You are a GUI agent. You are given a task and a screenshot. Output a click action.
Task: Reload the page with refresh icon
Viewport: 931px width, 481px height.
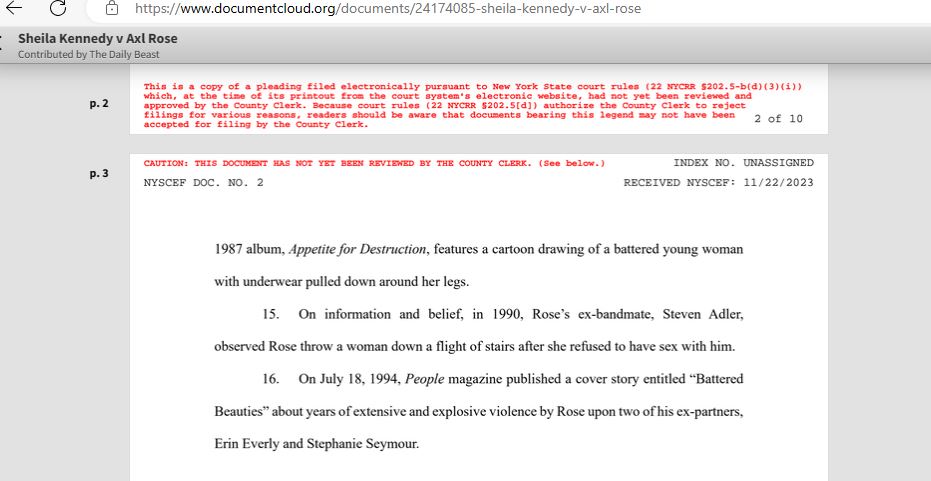point(58,8)
